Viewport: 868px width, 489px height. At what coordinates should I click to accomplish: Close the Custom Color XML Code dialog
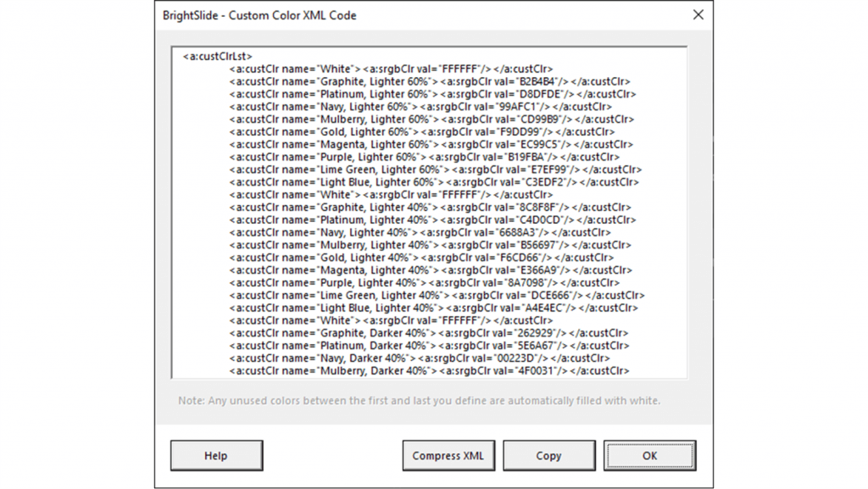pyautogui.click(x=698, y=14)
